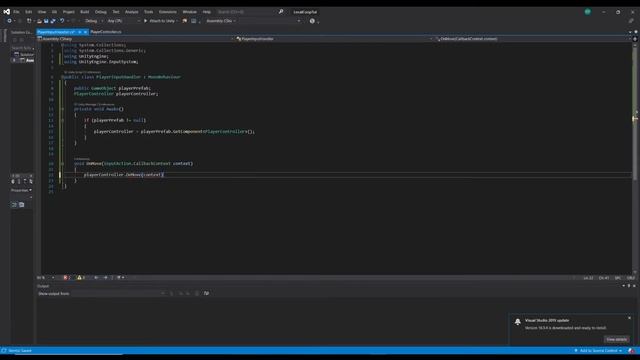Open the View menu
640x360 pixels.
click(x=42, y=12)
